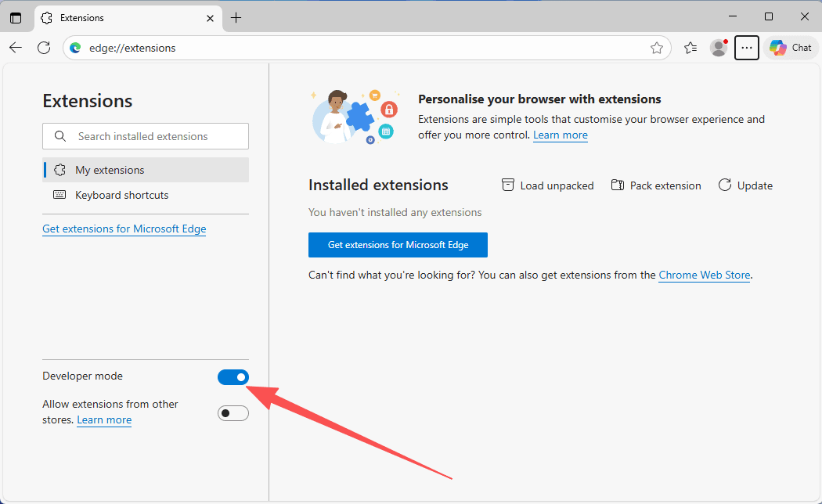Close the Extensions tab

click(x=210, y=17)
